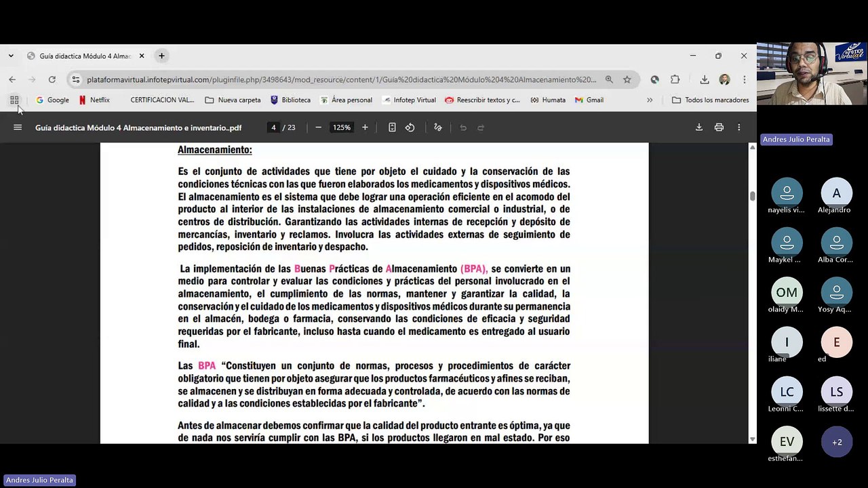Select participant lissette LS avatar
Screen dimensions: 868x488
point(837,392)
